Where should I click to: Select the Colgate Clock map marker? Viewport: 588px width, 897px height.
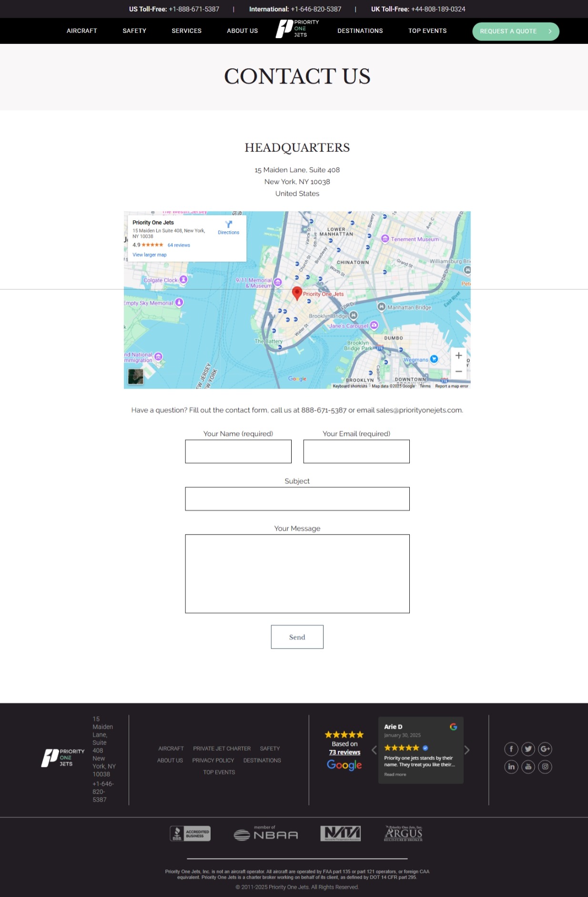point(183,280)
